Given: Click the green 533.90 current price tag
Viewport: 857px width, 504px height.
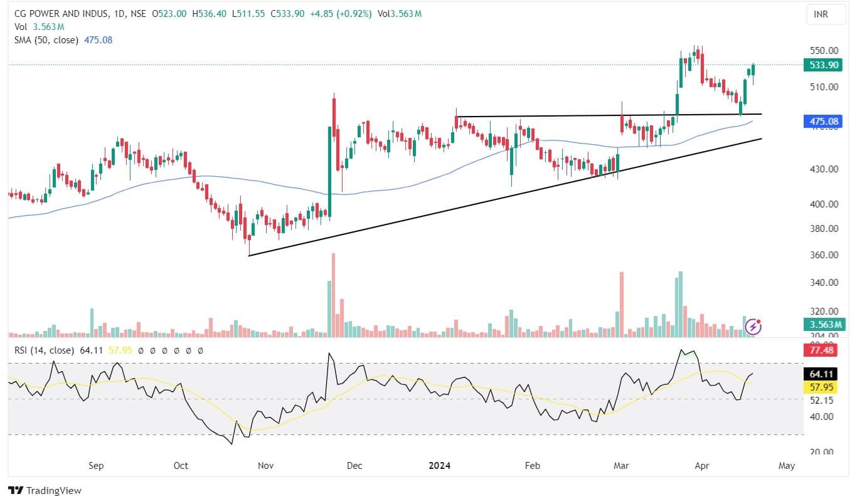Looking at the screenshot, I should pos(822,65).
